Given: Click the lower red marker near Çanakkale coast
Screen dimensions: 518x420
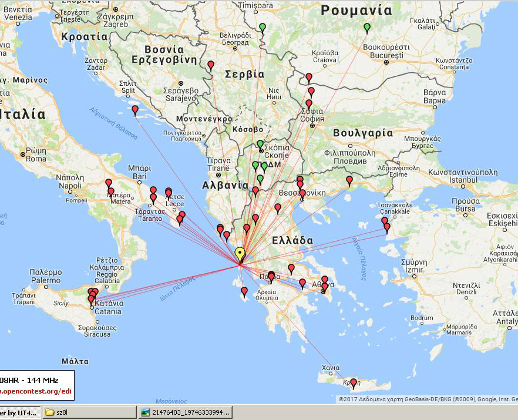Looking at the screenshot, I should 387,228.
